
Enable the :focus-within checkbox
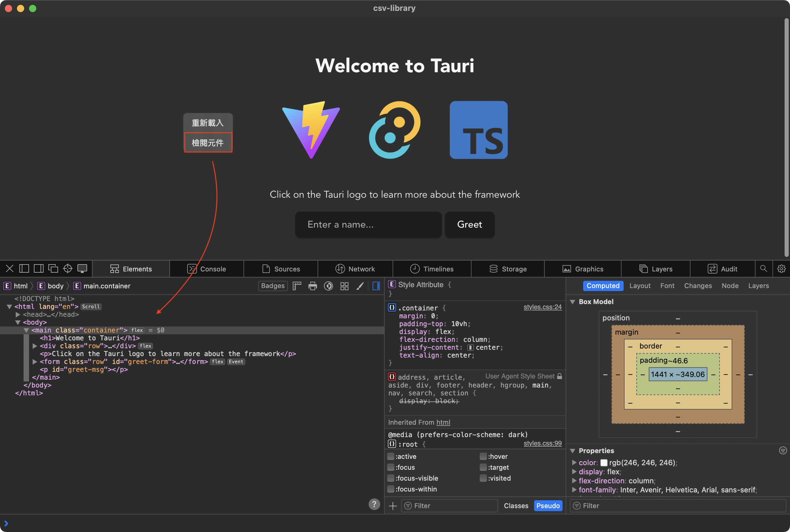pos(391,489)
